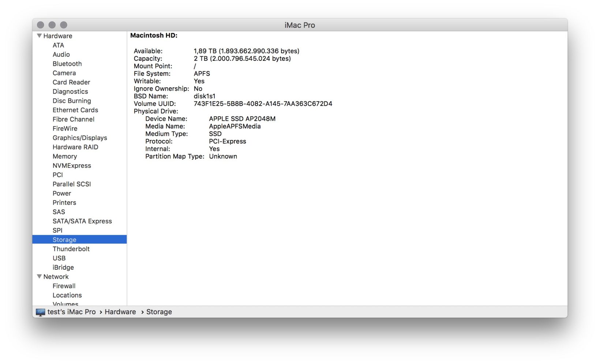
Task: Click the Macintosh HD volume heading
Action: pyautogui.click(x=154, y=35)
